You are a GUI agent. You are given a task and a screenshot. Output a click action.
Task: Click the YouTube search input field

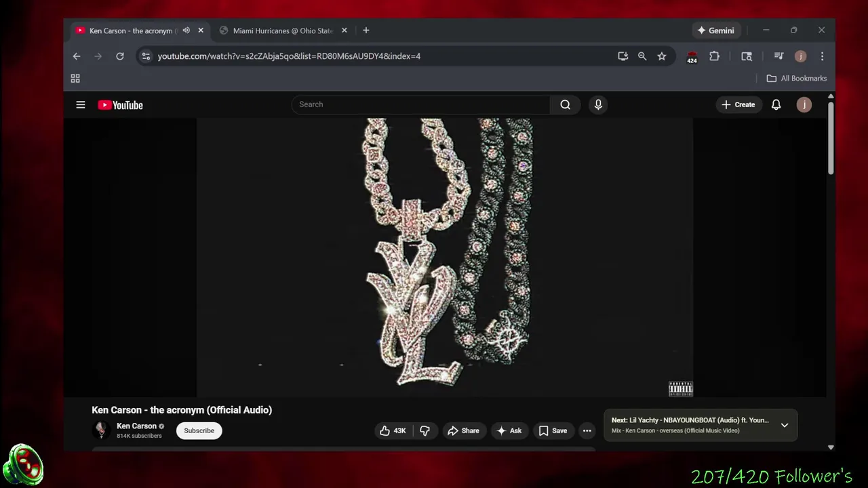click(x=420, y=104)
